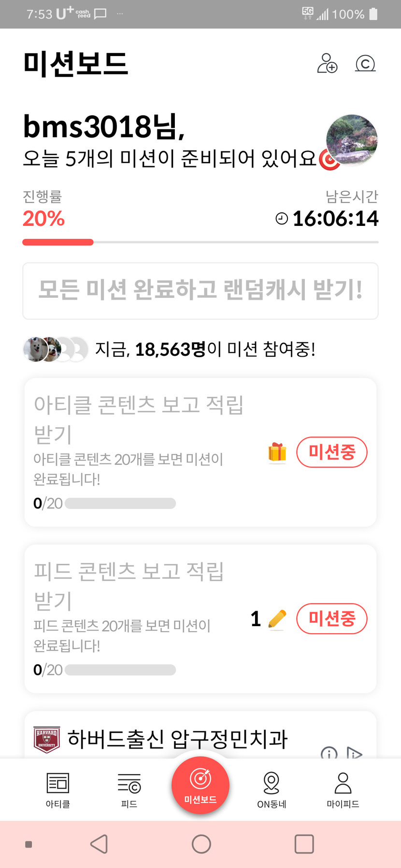401x868 pixels.
Task: Go to the 마이피드 tab
Action: tap(343, 789)
